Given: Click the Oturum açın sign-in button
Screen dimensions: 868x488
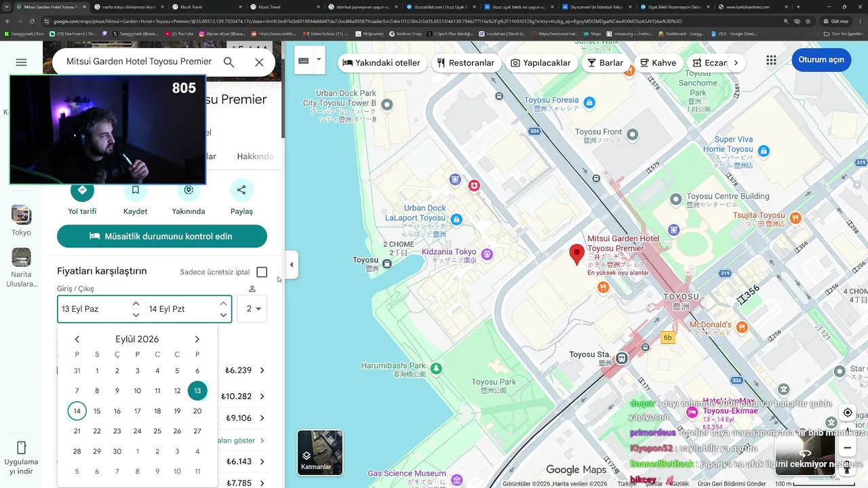Looking at the screenshot, I should 821,60.
